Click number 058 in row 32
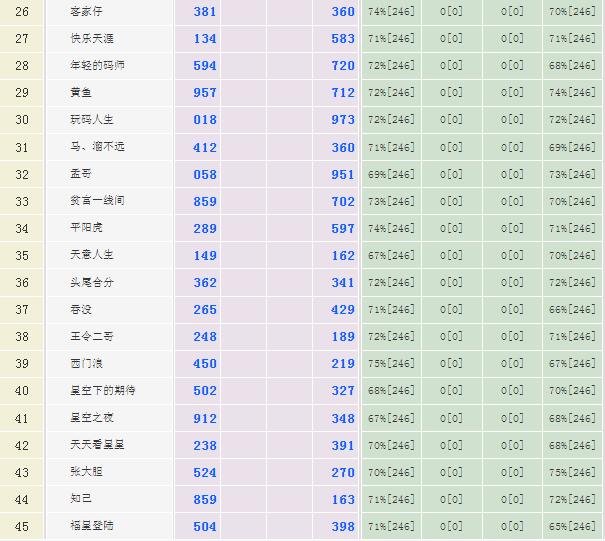This screenshot has width=605, height=541. point(205,174)
